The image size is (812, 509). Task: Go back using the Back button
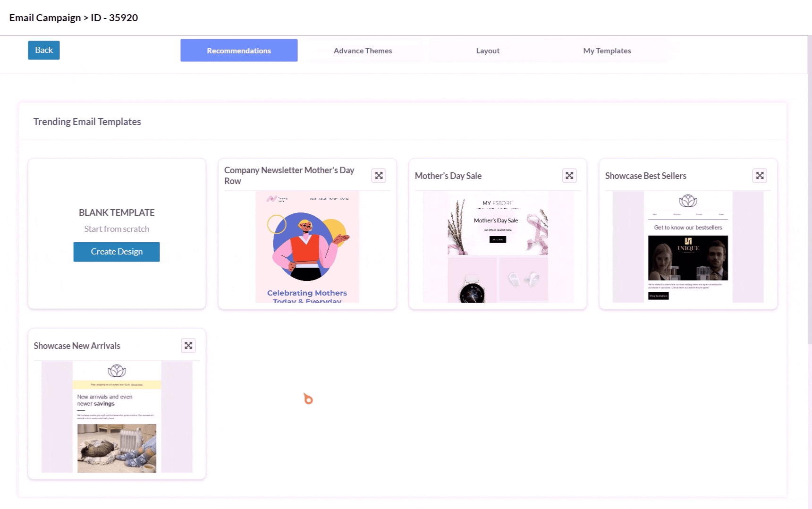click(44, 50)
